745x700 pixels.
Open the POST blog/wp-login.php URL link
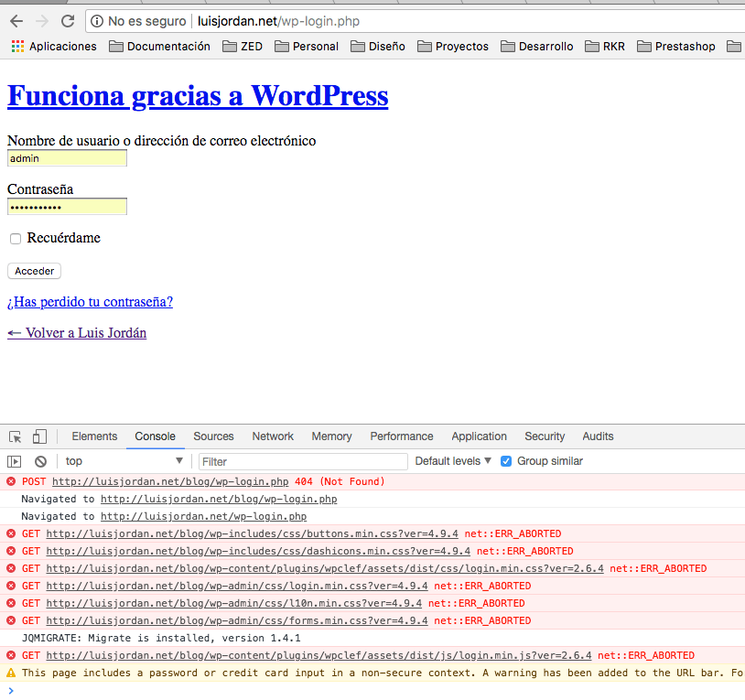point(170,481)
